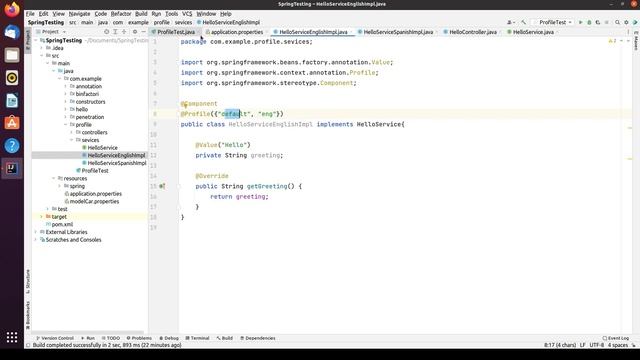640x360 pixels.
Task: Run ProfileTest with the green play icon
Action: (x=580, y=22)
